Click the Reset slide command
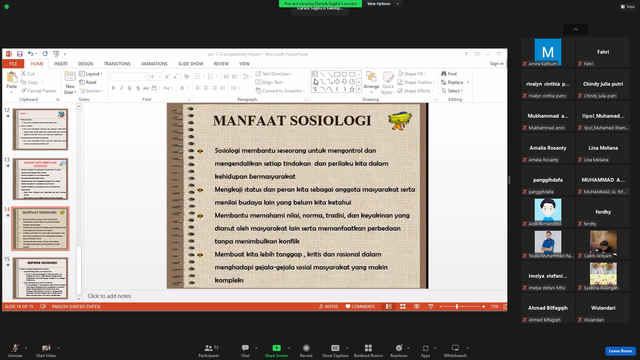Screen dimensions: 640x360 pyautogui.click(x=88, y=82)
